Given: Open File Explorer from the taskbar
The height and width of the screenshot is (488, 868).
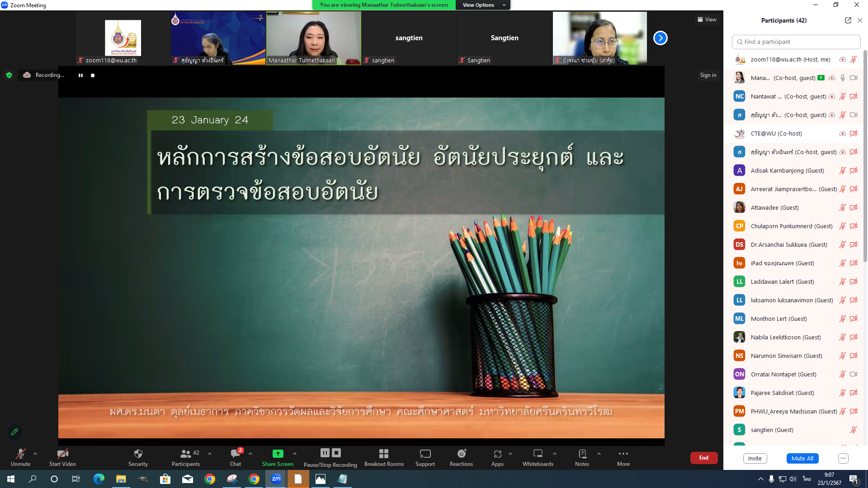Looking at the screenshot, I should [121, 479].
